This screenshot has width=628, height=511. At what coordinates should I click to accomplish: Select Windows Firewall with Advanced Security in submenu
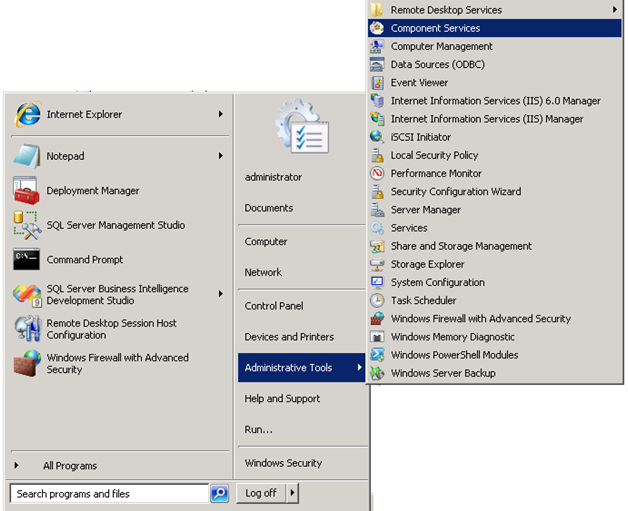[x=495, y=319]
